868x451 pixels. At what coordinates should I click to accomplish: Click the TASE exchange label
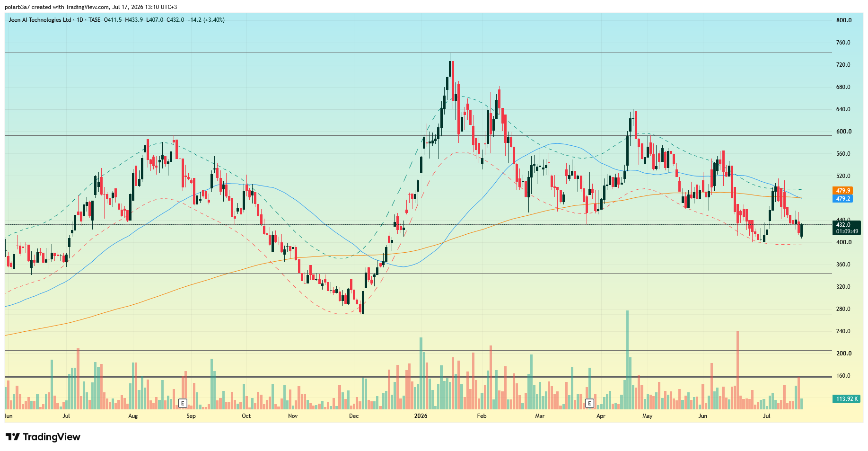95,20
